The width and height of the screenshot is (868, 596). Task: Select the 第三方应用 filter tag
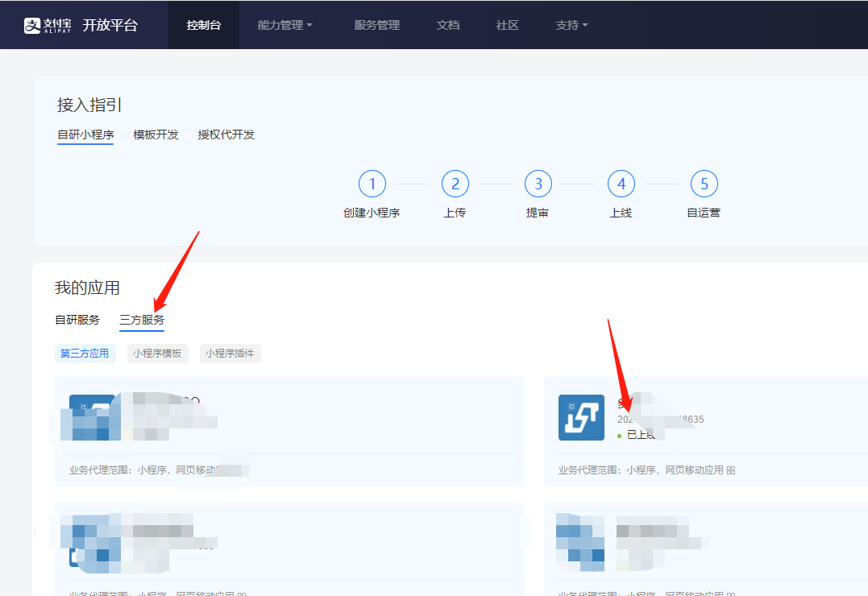(85, 353)
